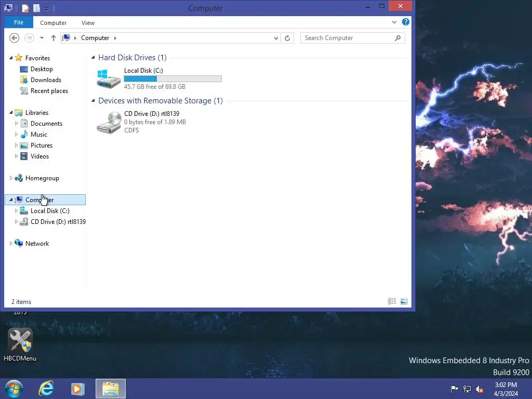This screenshot has height=399, width=532.
Task: Collapse the Libraries group
Action: 11,112
